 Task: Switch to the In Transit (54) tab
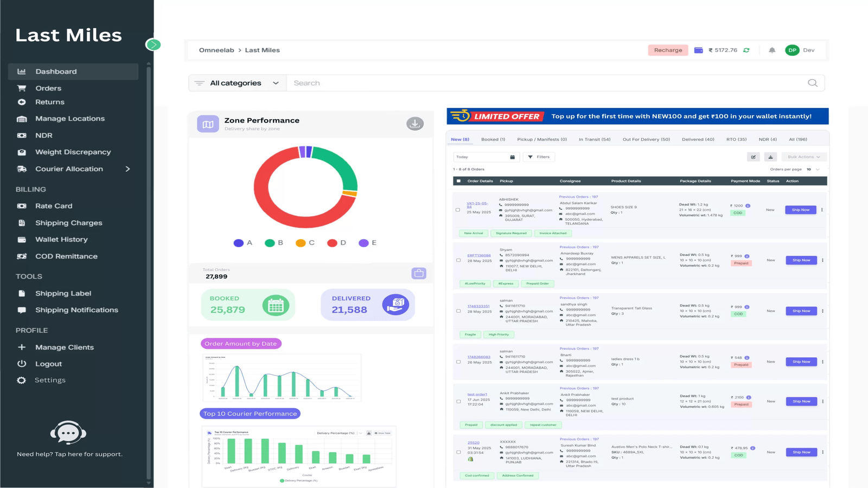(594, 139)
